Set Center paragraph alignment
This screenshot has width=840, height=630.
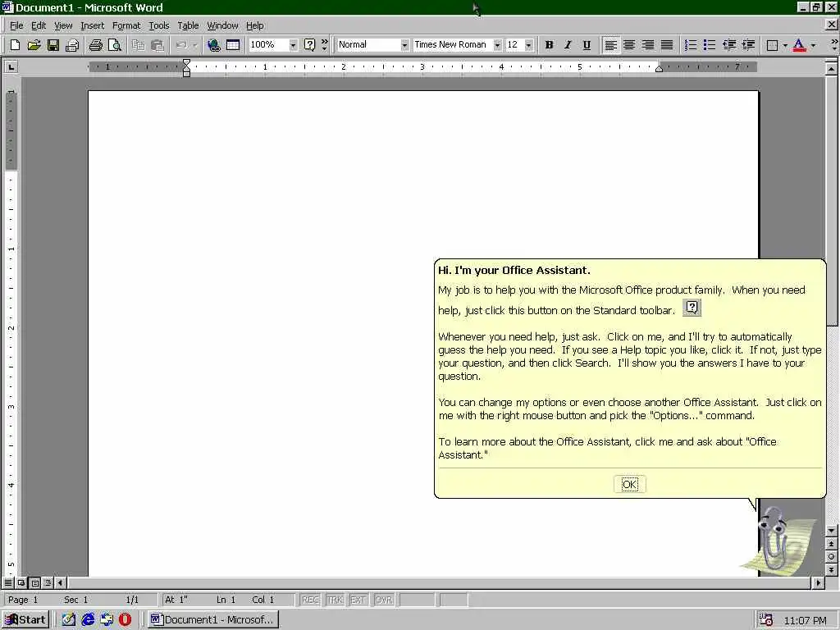(629, 45)
